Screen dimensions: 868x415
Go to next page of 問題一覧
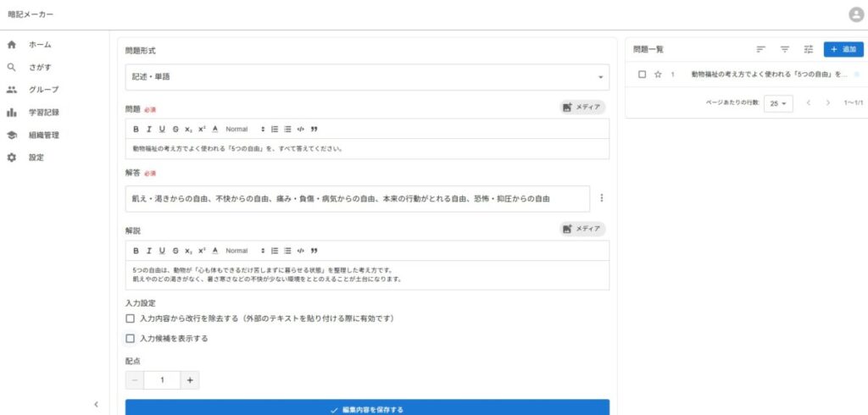(x=827, y=103)
